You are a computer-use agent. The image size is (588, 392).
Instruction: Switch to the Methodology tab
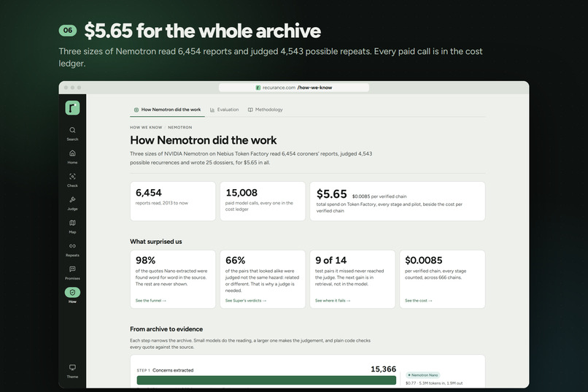coord(265,109)
